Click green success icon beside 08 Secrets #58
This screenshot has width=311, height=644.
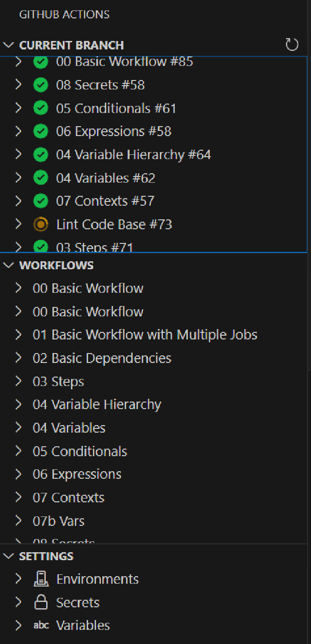click(x=41, y=85)
